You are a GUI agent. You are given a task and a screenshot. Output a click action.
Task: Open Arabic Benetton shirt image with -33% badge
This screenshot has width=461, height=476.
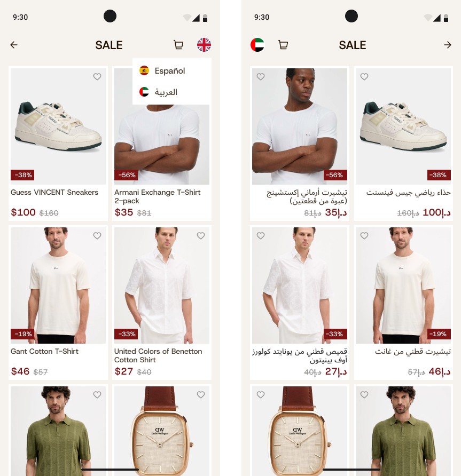[x=300, y=285]
